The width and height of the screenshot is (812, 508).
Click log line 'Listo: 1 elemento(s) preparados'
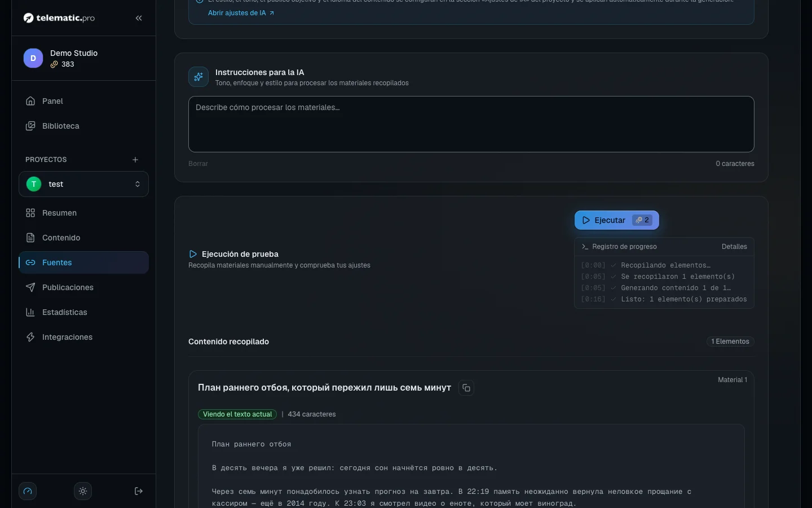point(684,299)
